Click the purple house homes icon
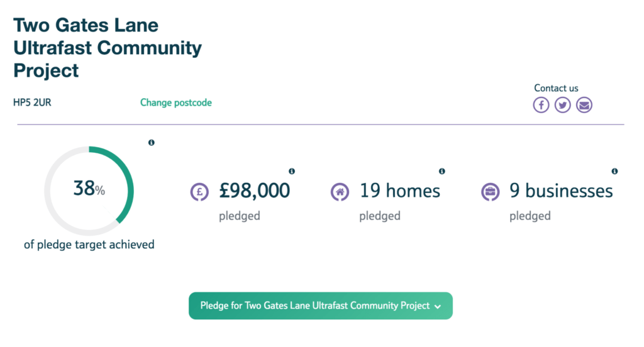The image size is (644, 347). (340, 192)
